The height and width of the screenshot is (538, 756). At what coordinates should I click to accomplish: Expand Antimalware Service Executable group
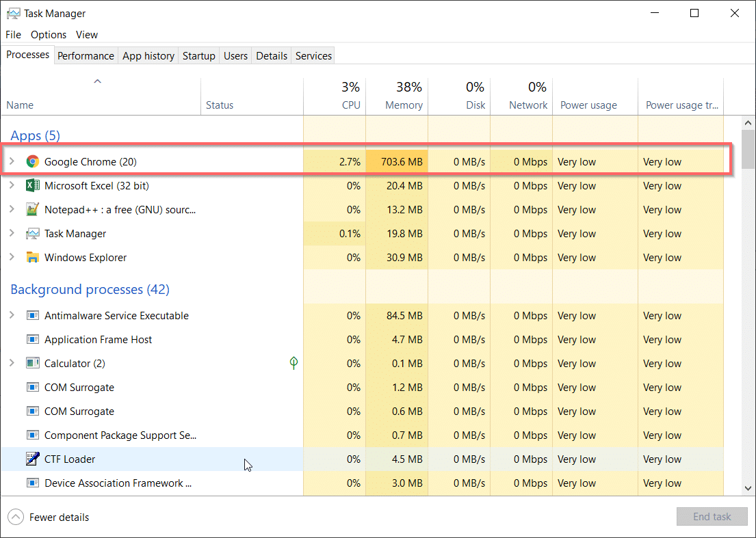pos(12,315)
